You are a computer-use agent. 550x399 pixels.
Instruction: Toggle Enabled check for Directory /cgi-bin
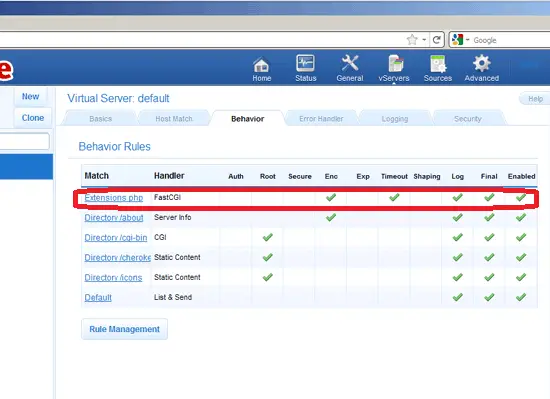pos(521,237)
